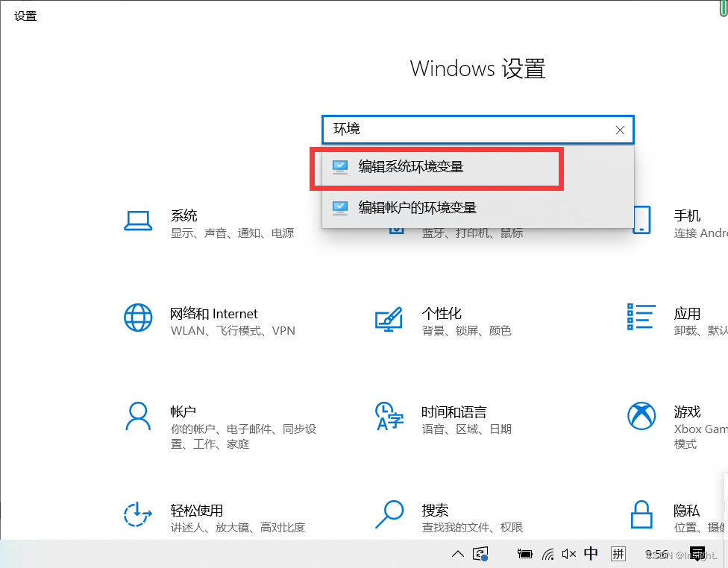Open the 系统 laptop icon
The height and width of the screenshot is (568, 728).
coord(138,221)
